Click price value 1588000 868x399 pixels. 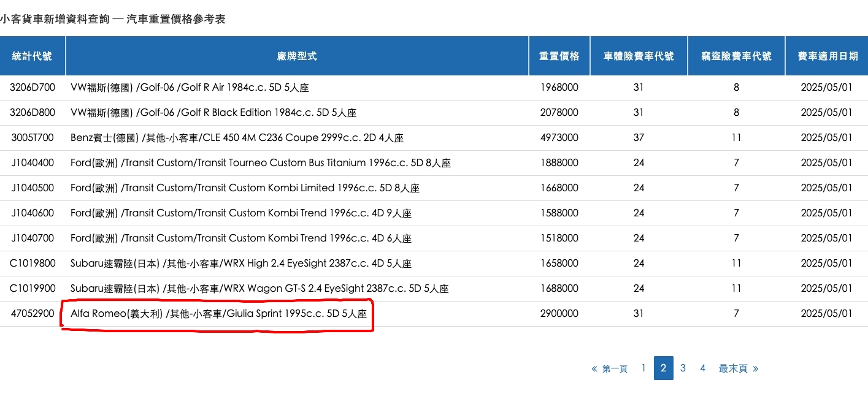(x=559, y=213)
